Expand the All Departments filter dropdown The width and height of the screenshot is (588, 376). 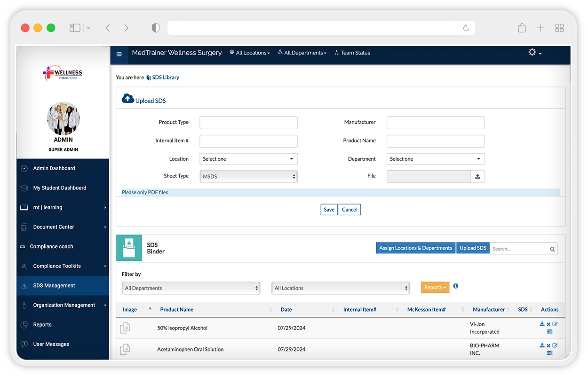pyautogui.click(x=191, y=288)
